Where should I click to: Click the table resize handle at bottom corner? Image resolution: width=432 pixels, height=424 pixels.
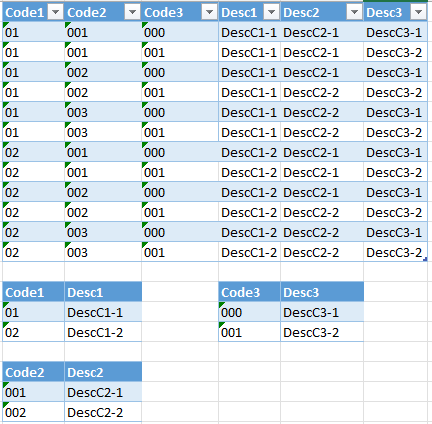click(425, 259)
